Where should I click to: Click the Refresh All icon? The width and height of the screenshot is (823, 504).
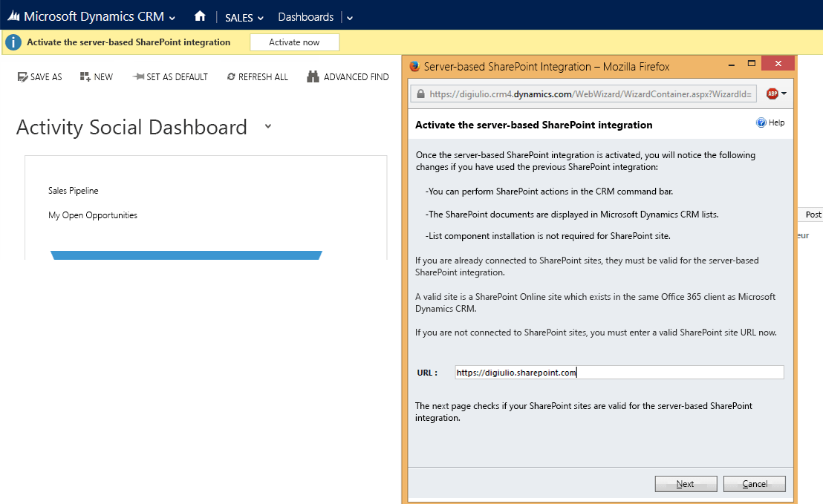(x=231, y=77)
